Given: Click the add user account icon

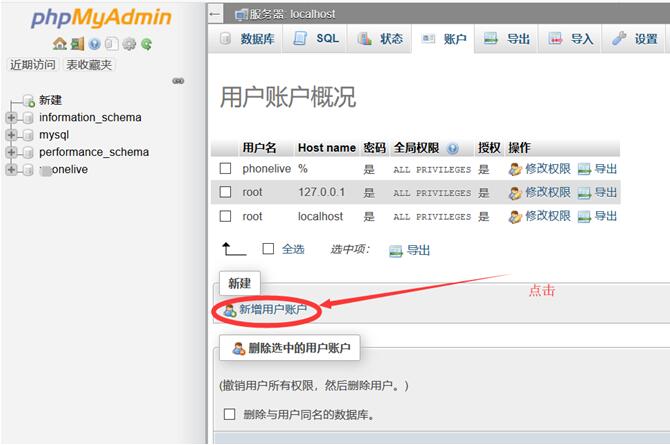Looking at the screenshot, I should (x=230, y=310).
